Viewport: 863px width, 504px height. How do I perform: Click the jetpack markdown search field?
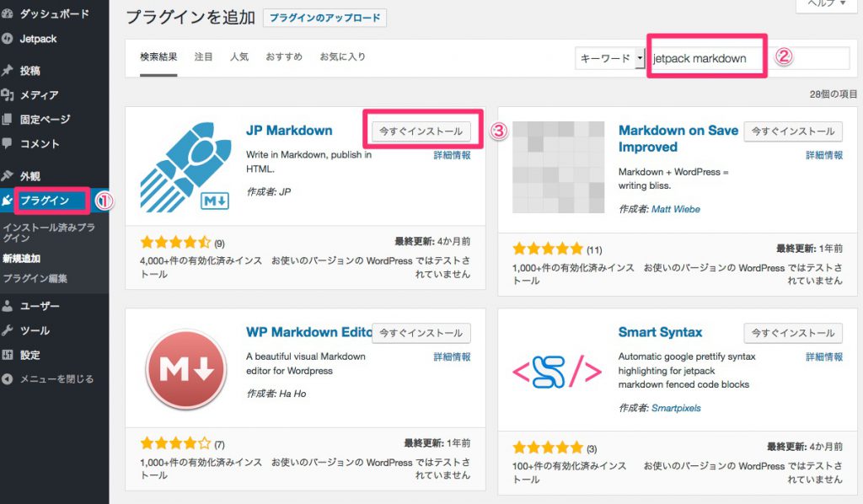click(749, 58)
